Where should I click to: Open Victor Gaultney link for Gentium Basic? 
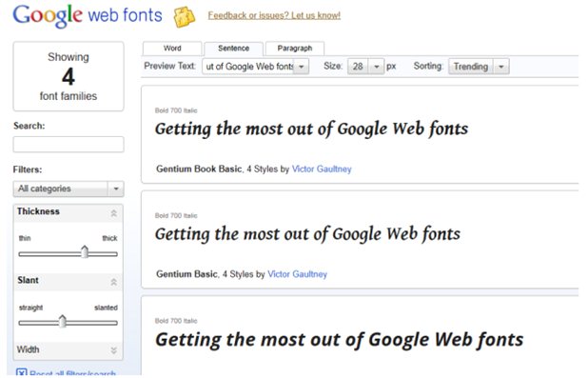coord(298,274)
